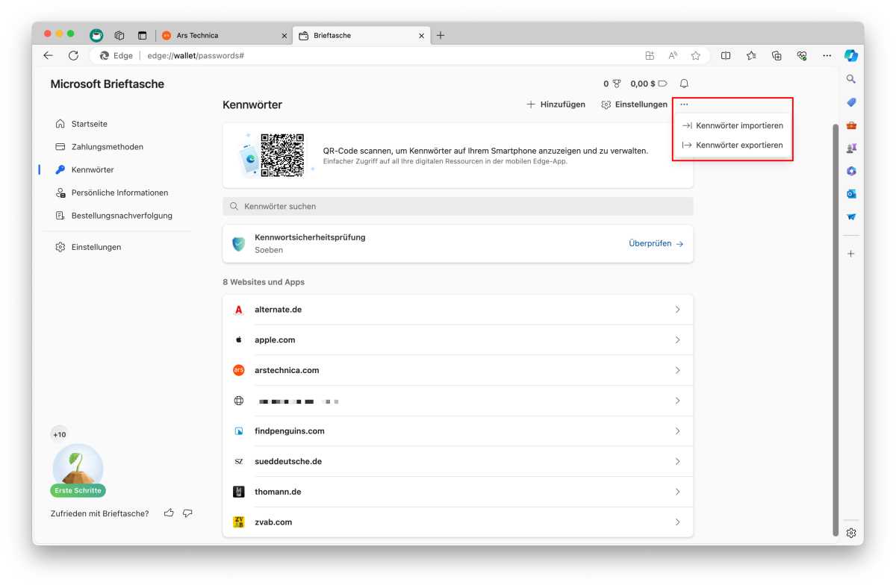Click the Erste Schritte badge
The image size is (896, 588).
[78, 490]
